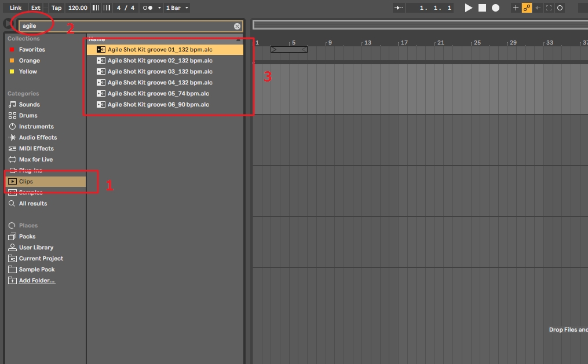Select the Orange collection
The image size is (588, 364).
29,60
